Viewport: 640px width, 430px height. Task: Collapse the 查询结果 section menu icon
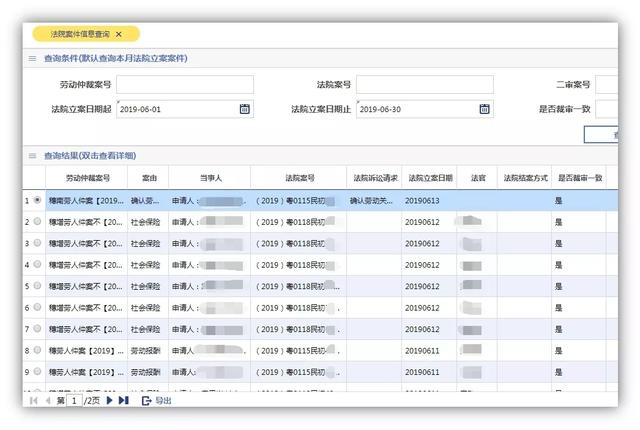(33, 156)
